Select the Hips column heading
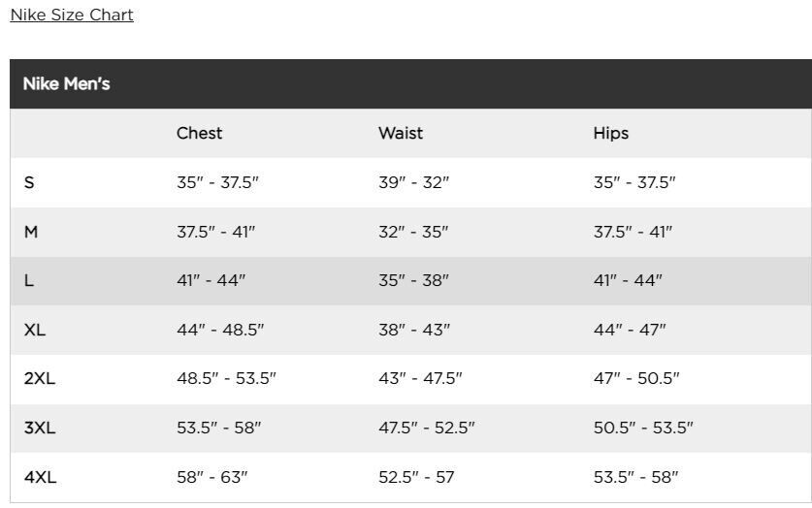This screenshot has height=508, width=812. coord(610,133)
